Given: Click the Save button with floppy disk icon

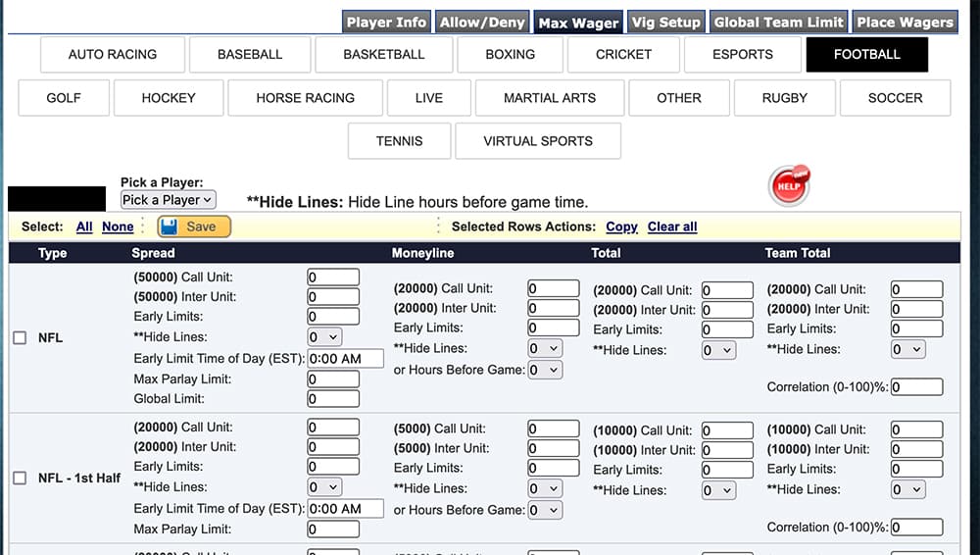Looking at the screenshot, I should [194, 227].
